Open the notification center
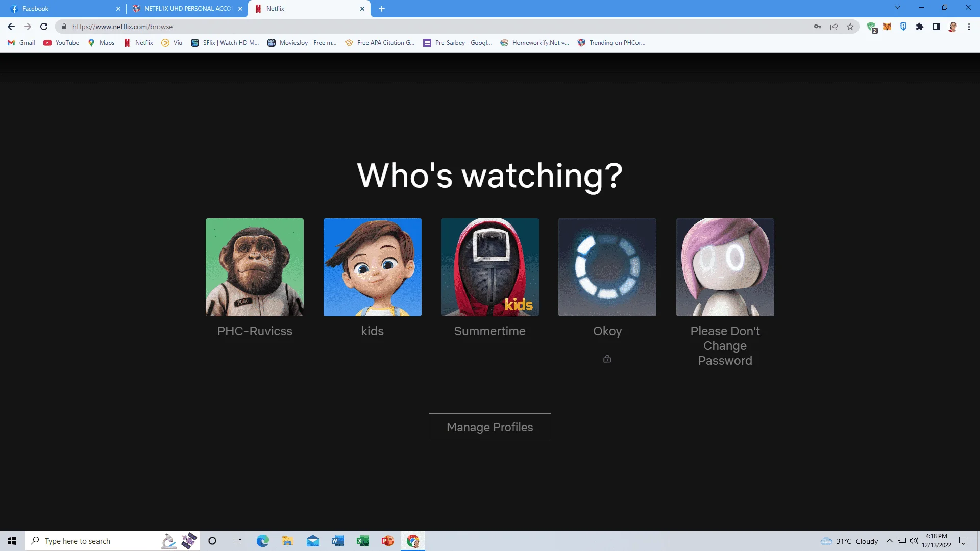 point(964,541)
